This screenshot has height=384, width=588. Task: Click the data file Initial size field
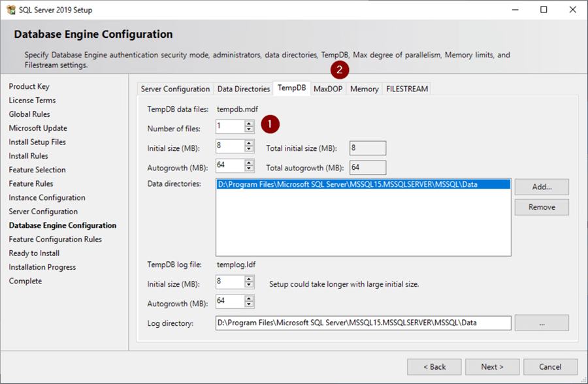point(230,146)
